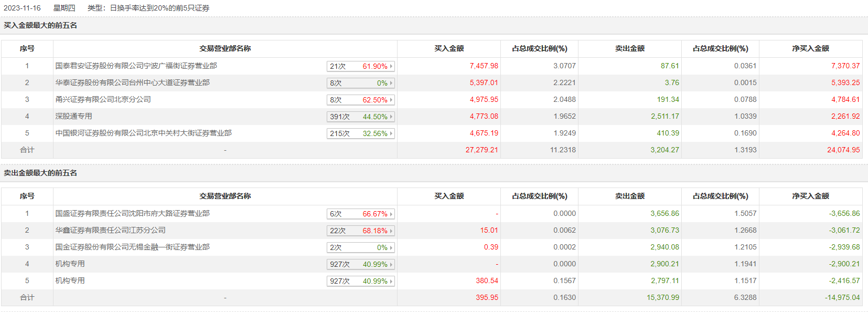Open 国金证券无锡金融一街 2次 stats box
868x312 pixels.
360,247
